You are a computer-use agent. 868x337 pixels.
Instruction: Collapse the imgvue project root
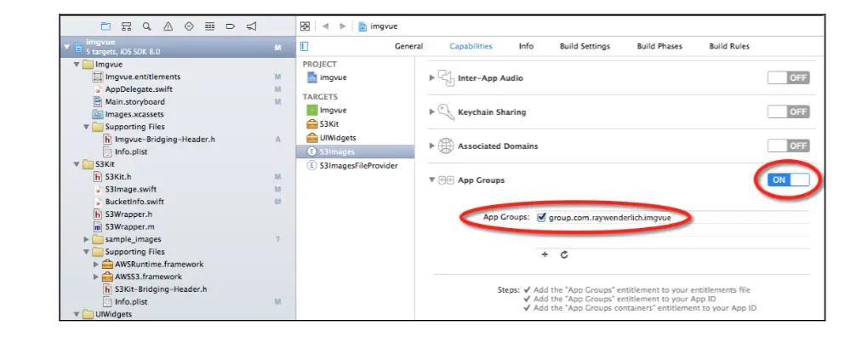tap(67, 47)
